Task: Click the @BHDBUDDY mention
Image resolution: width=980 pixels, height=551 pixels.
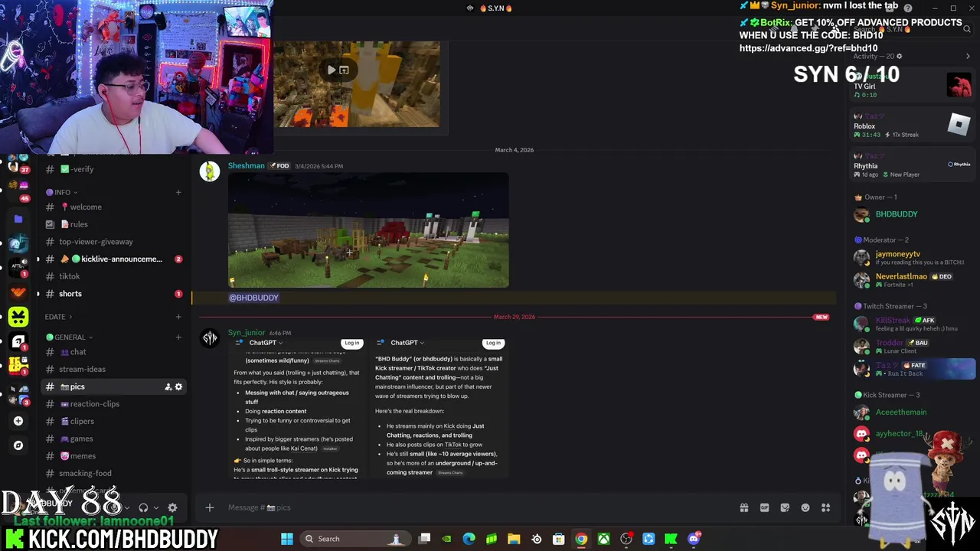Action: [253, 298]
